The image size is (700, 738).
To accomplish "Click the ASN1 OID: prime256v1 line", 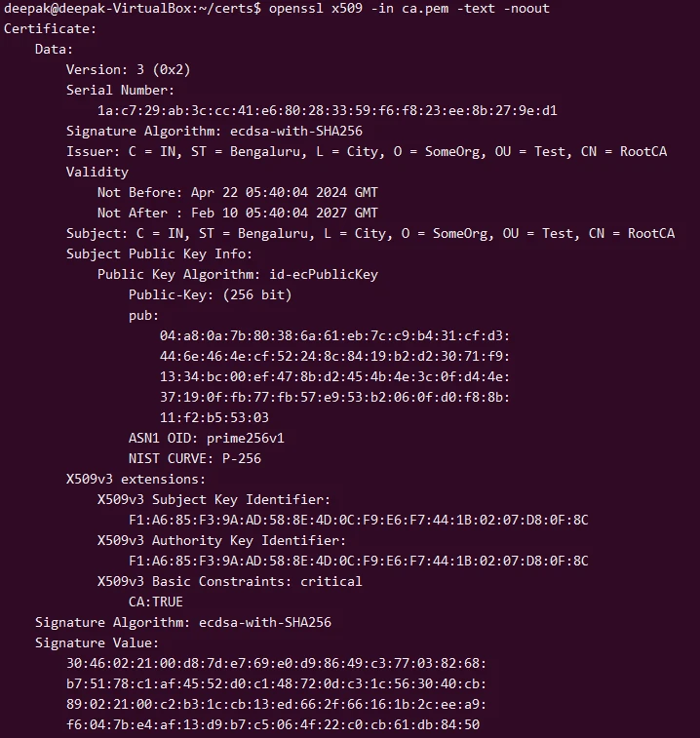I will (x=206, y=438).
